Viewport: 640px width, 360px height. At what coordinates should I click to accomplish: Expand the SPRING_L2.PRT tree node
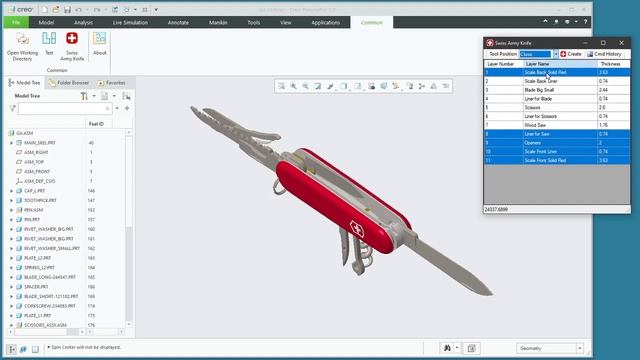tap(11, 267)
